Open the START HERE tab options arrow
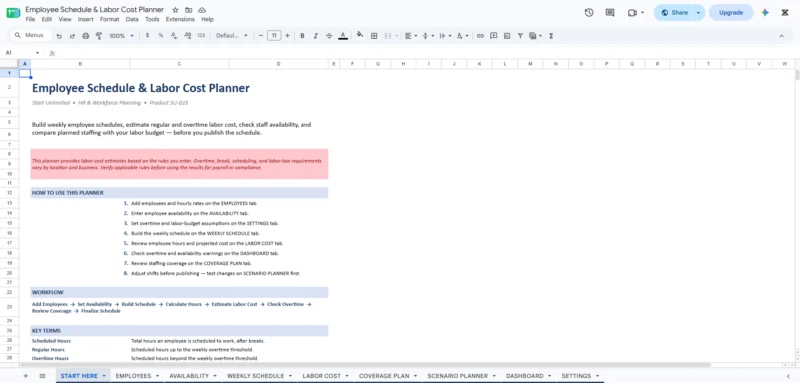The width and height of the screenshot is (800, 383). point(104,376)
